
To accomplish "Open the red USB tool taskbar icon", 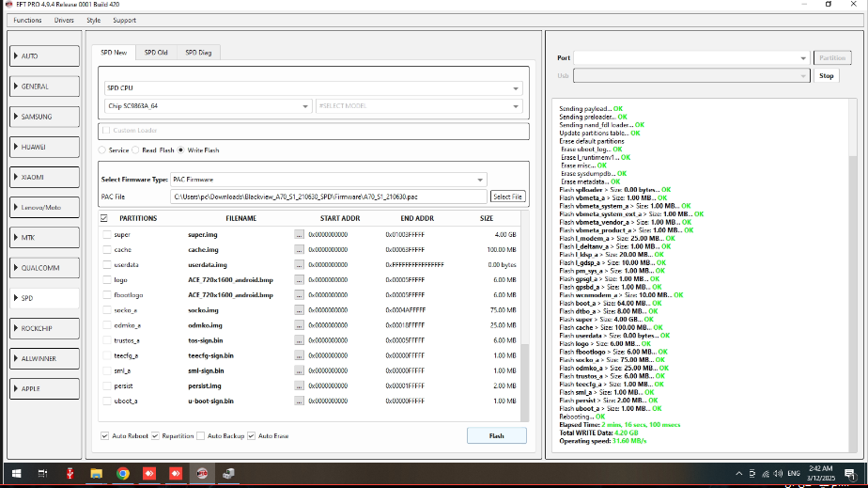I will 70,474.
